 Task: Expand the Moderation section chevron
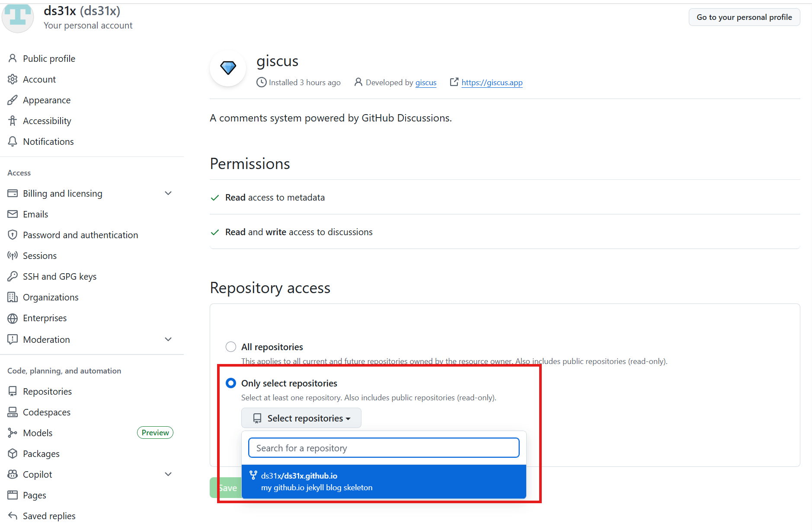click(168, 339)
